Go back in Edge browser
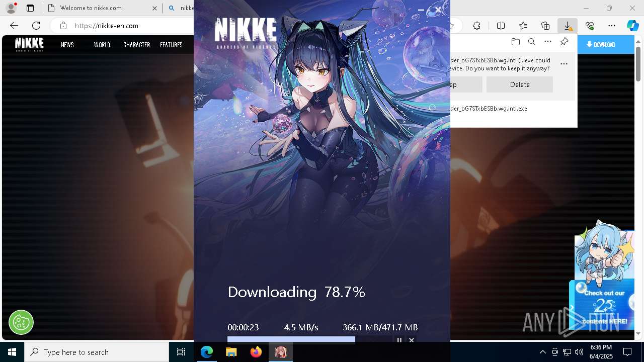This screenshot has width=644, height=362. coord(14,26)
